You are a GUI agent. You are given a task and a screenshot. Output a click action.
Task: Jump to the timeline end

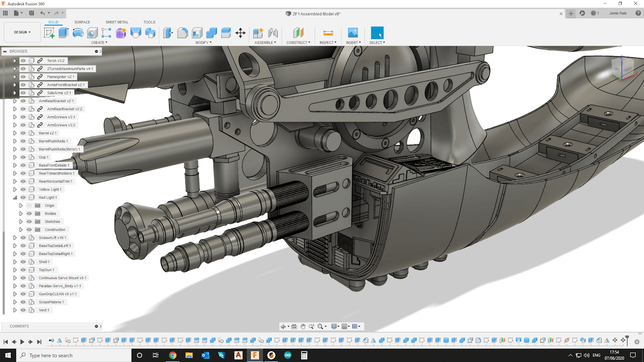39,342
